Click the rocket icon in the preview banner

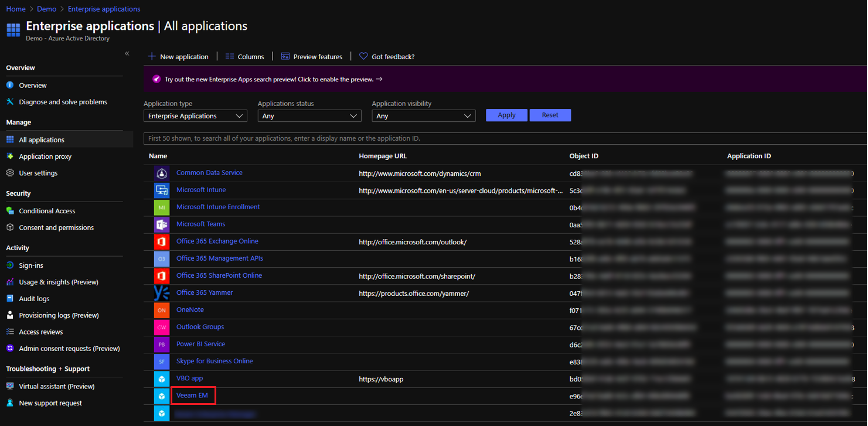point(156,79)
